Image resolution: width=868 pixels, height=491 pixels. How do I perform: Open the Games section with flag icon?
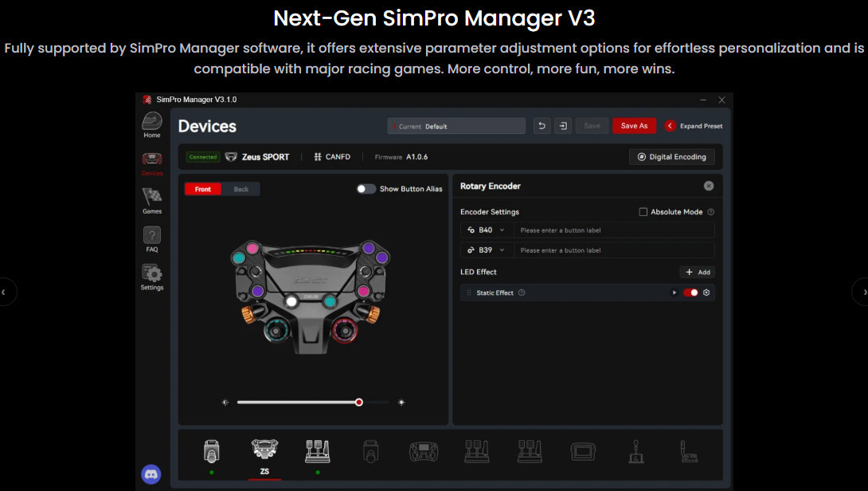[x=151, y=201]
